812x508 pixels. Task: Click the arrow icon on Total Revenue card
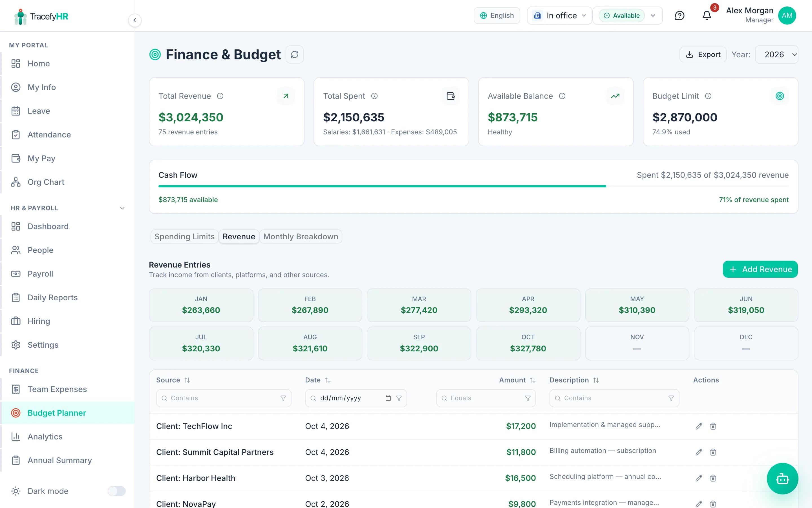286,96
